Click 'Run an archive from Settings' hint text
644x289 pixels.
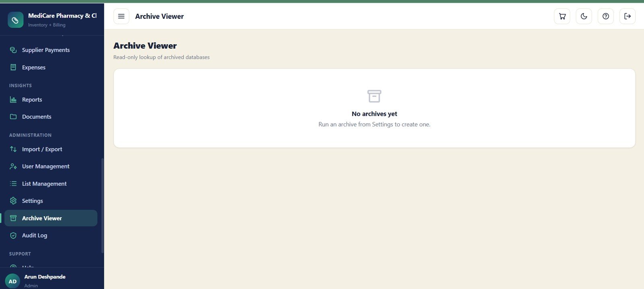click(x=374, y=125)
